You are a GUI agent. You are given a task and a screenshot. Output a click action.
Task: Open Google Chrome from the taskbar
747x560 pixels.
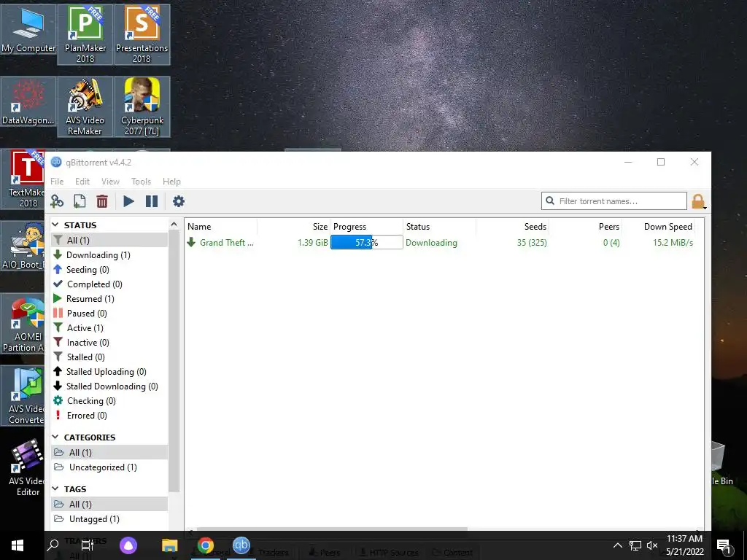point(206,545)
